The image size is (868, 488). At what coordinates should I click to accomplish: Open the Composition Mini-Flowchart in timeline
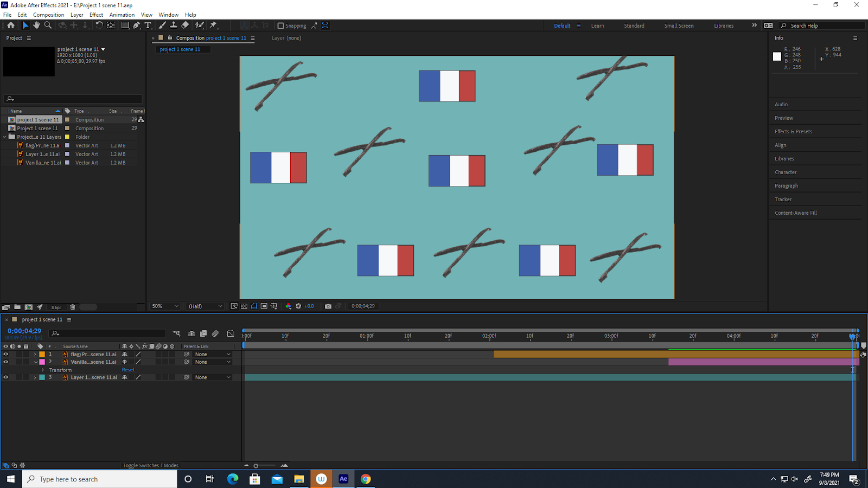pyautogui.click(x=176, y=333)
